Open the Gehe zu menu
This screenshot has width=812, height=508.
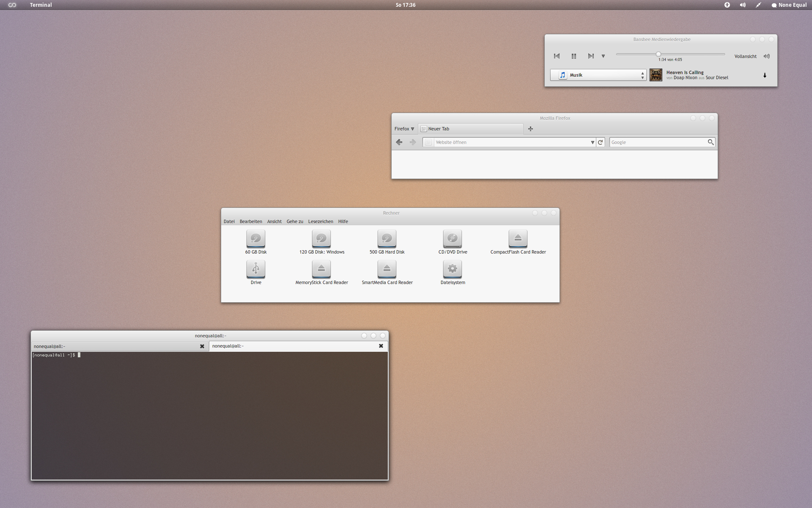(x=295, y=221)
